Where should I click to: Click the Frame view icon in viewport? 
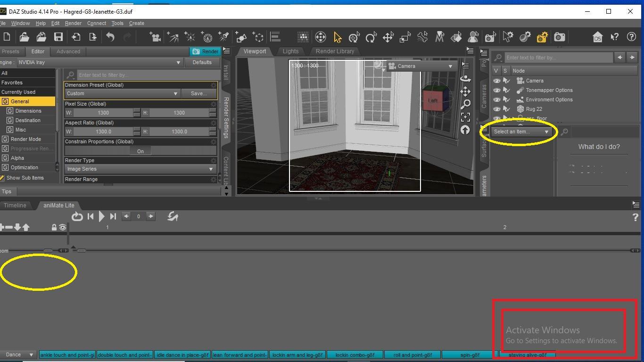465,117
